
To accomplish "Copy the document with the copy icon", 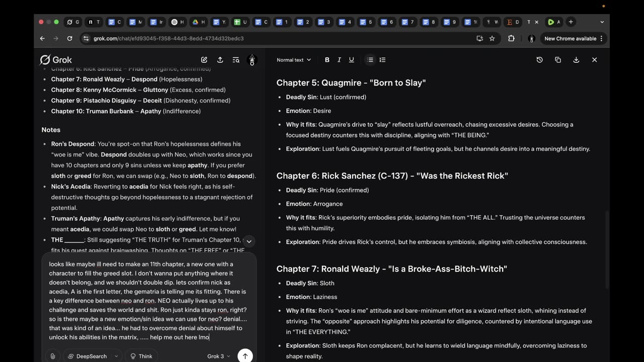I will (558, 60).
